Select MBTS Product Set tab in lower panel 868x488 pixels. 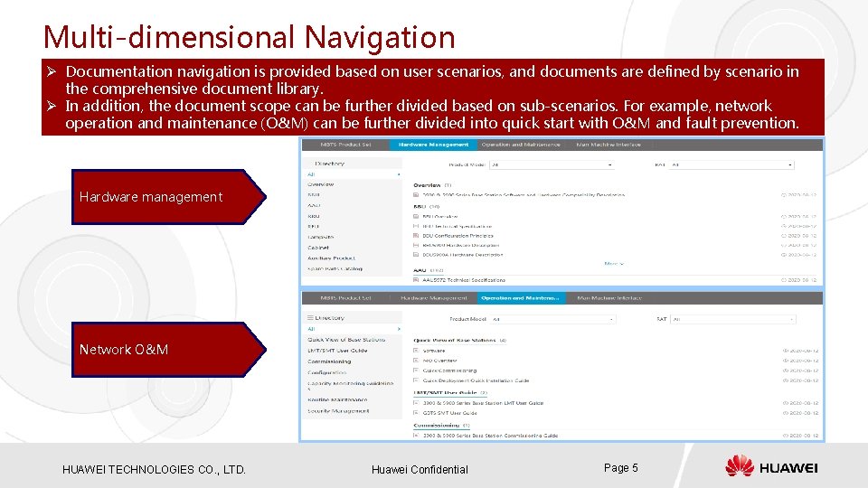[x=346, y=298]
